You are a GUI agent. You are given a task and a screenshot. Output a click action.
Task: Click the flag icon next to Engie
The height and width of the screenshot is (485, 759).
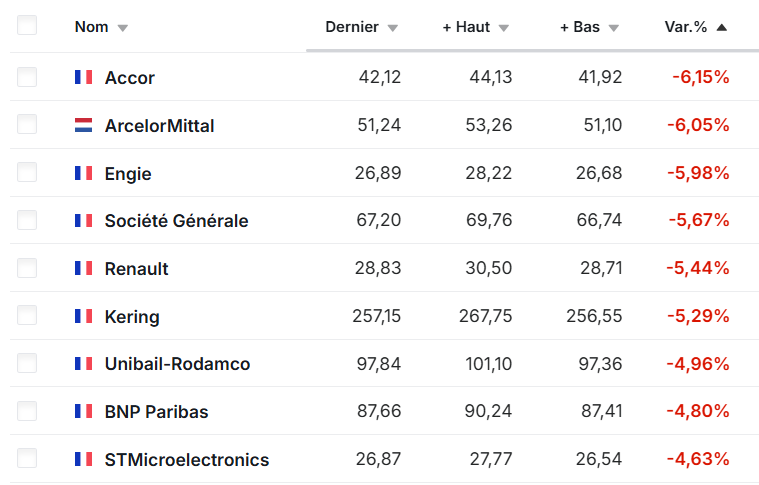pos(83,173)
